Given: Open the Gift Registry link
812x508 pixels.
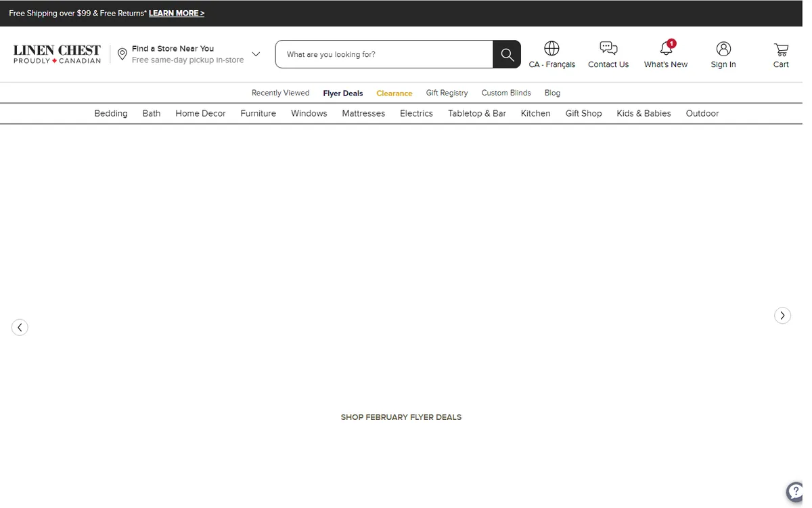Looking at the screenshot, I should coord(447,93).
